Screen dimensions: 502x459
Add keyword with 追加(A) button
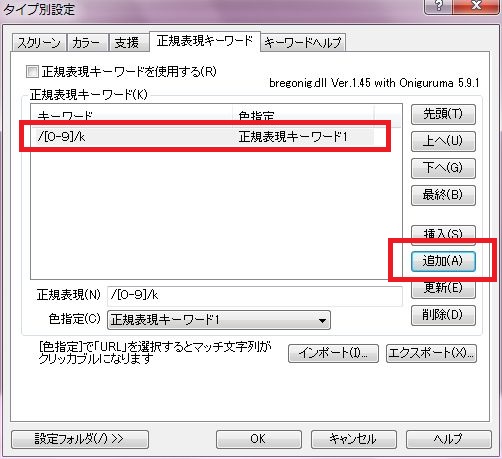[x=443, y=261]
